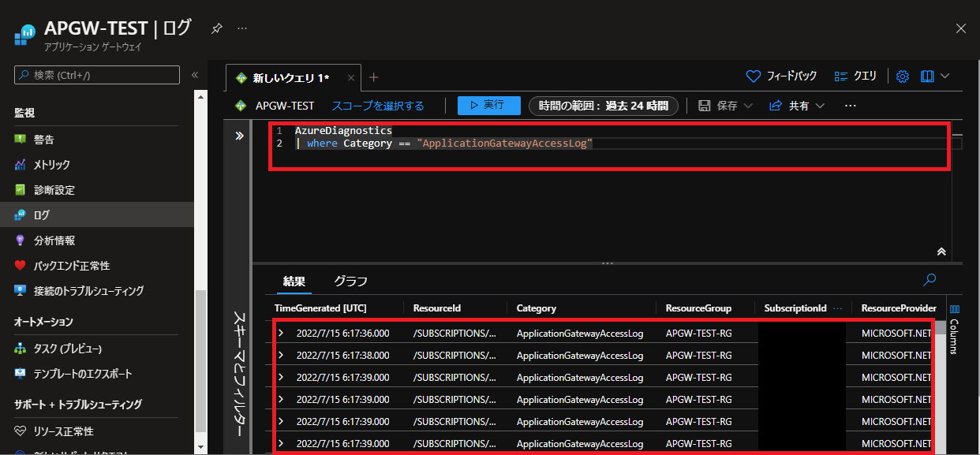Open the 時間の範囲 : 過去 24 時間 picker
This screenshot has height=455, width=980.
604,106
